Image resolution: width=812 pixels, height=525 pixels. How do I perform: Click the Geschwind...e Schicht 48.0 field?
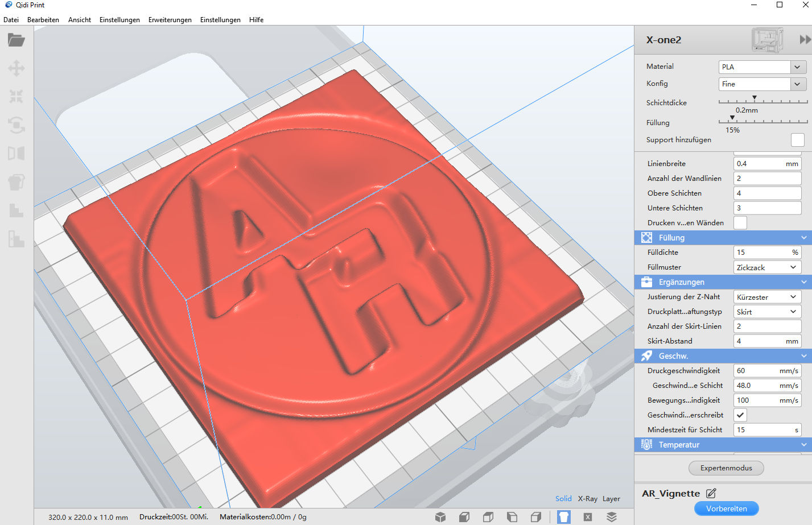pyautogui.click(x=768, y=386)
